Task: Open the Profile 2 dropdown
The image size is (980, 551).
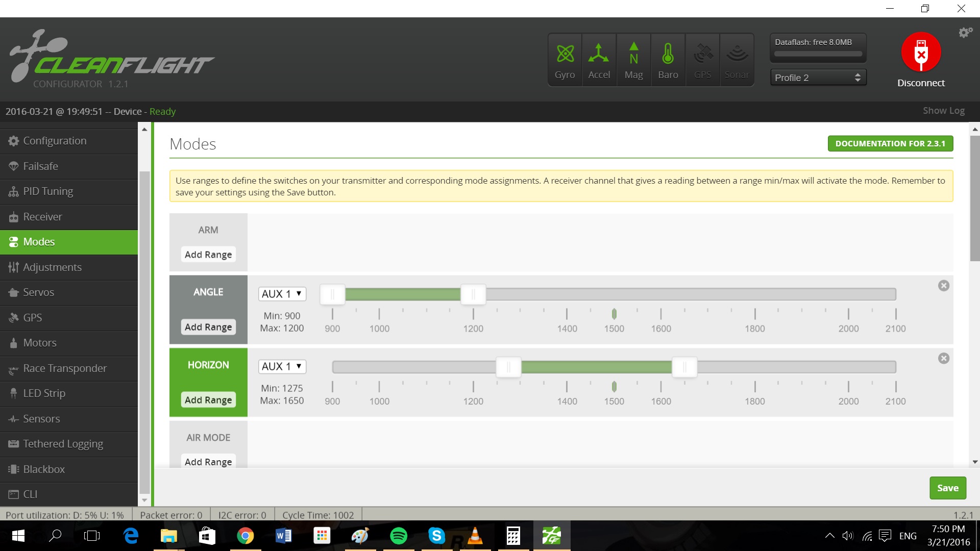Action: (818, 78)
